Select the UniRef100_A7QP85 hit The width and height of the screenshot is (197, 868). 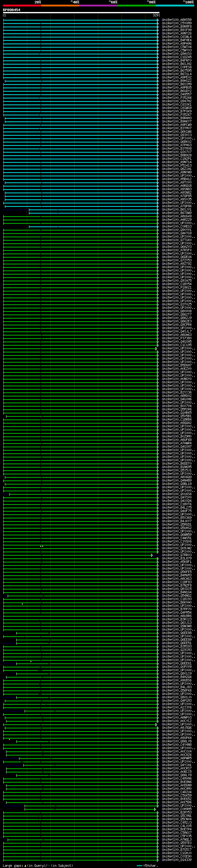(x=177, y=196)
